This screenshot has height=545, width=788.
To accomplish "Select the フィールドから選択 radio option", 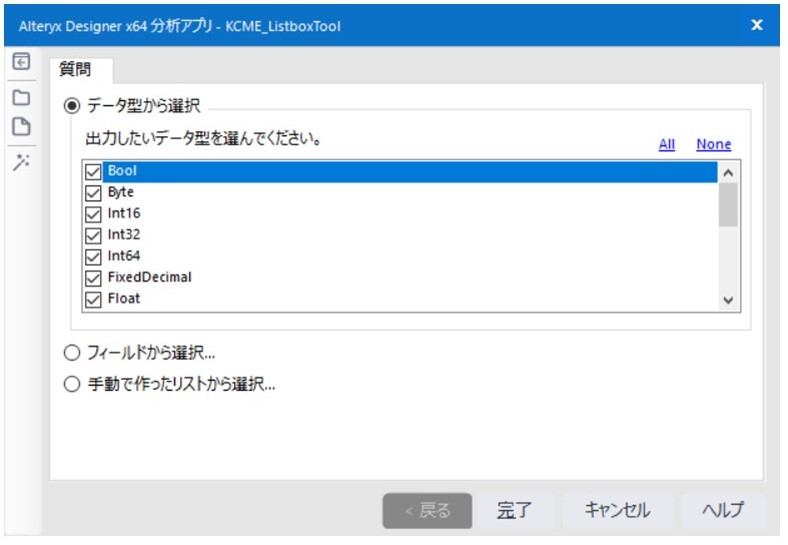I will point(72,353).
